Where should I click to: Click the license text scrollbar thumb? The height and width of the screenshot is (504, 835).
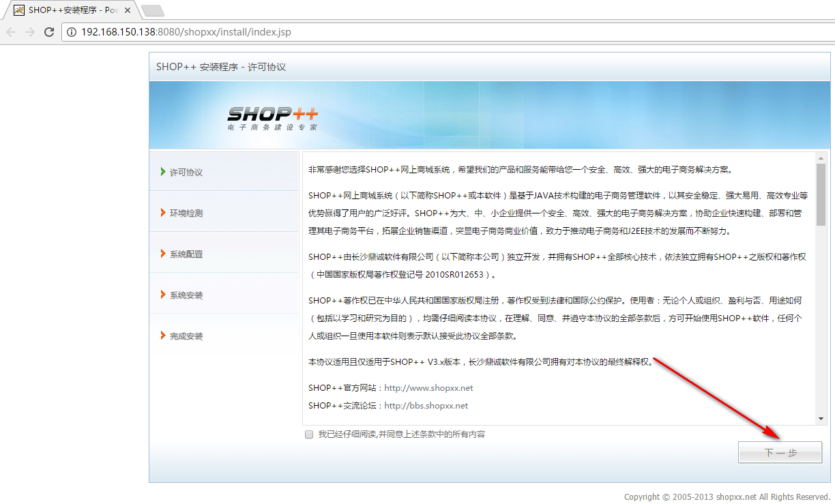tap(821, 194)
